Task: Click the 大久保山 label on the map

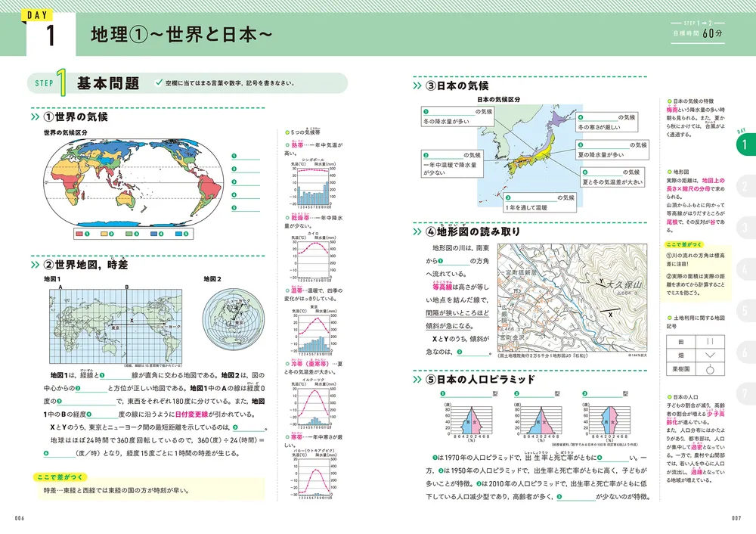Action: tap(623, 284)
